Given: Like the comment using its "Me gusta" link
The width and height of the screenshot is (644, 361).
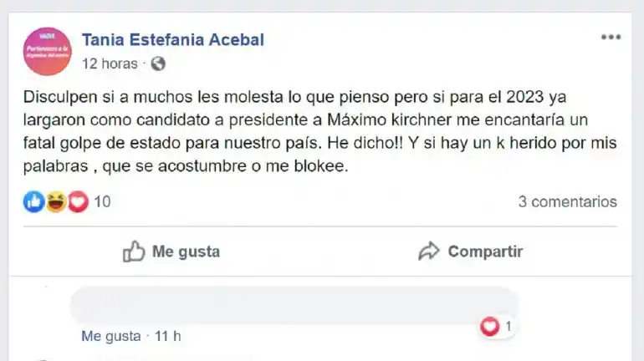Looking at the screenshot, I should pos(111,336).
